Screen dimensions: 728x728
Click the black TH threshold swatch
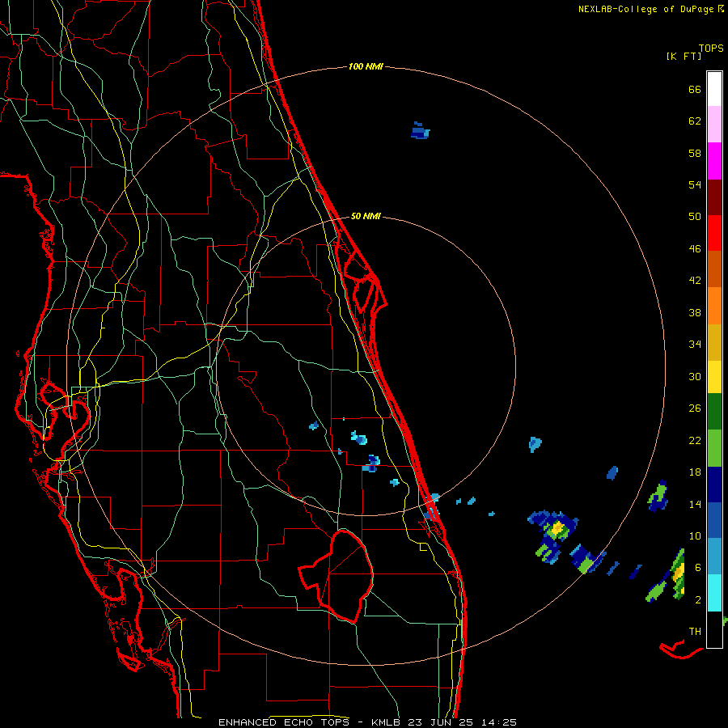coord(714,629)
